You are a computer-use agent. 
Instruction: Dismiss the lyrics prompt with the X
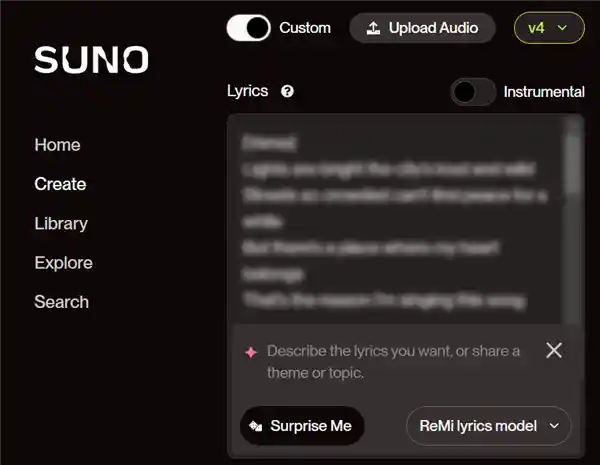click(554, 350)
